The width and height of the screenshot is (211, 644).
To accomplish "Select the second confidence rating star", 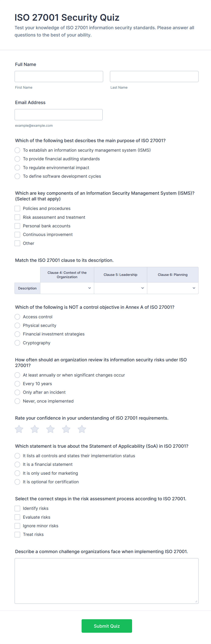I will [x=35, y=429].
